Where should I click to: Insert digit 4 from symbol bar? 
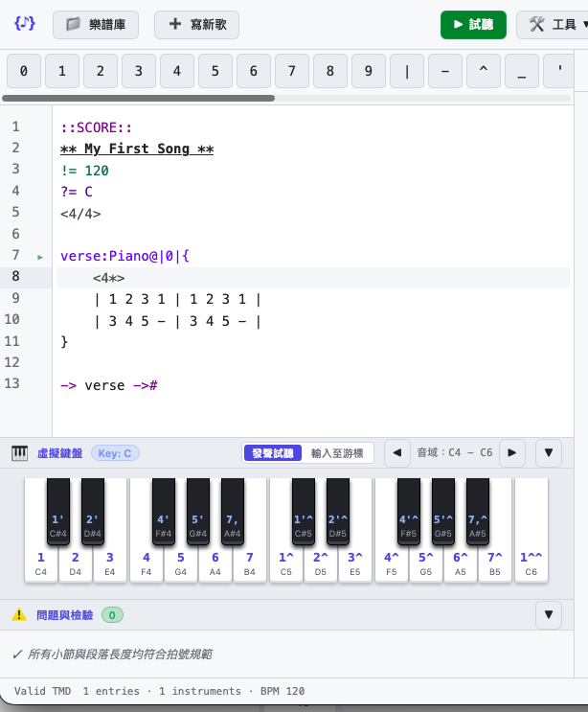coord(177,71)
